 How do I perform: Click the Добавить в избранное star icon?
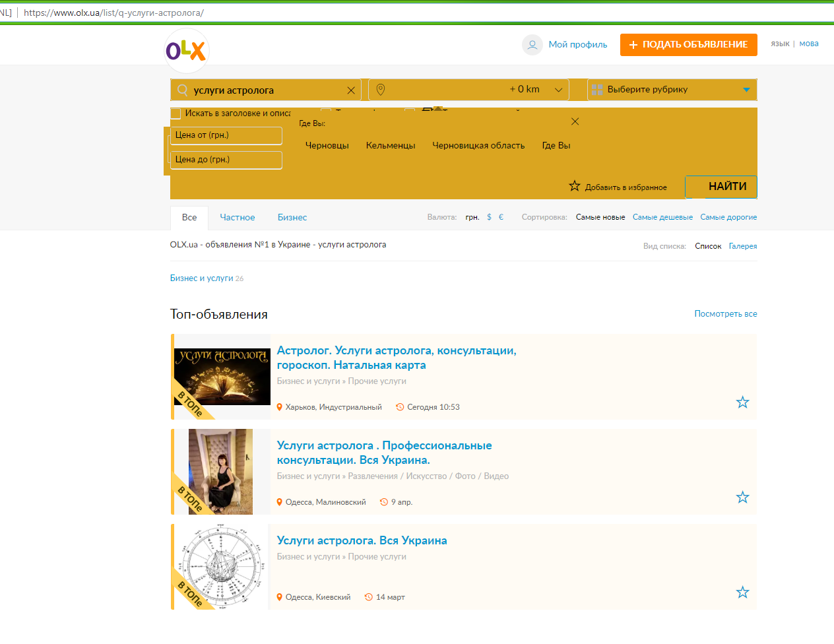coord(575,187)
